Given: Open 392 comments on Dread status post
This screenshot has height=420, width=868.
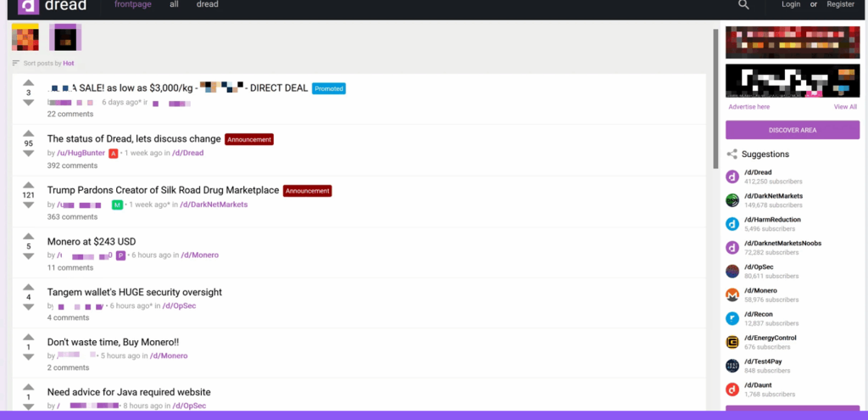Looking at the screenshot, I should (72, 165).
